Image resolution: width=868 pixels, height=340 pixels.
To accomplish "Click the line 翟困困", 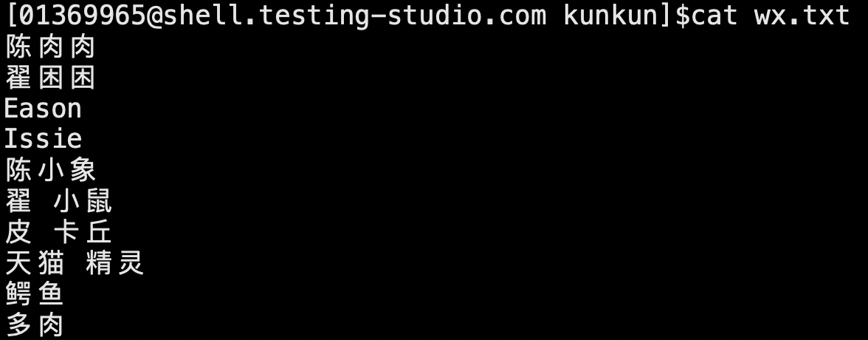I will coord(50,78).
